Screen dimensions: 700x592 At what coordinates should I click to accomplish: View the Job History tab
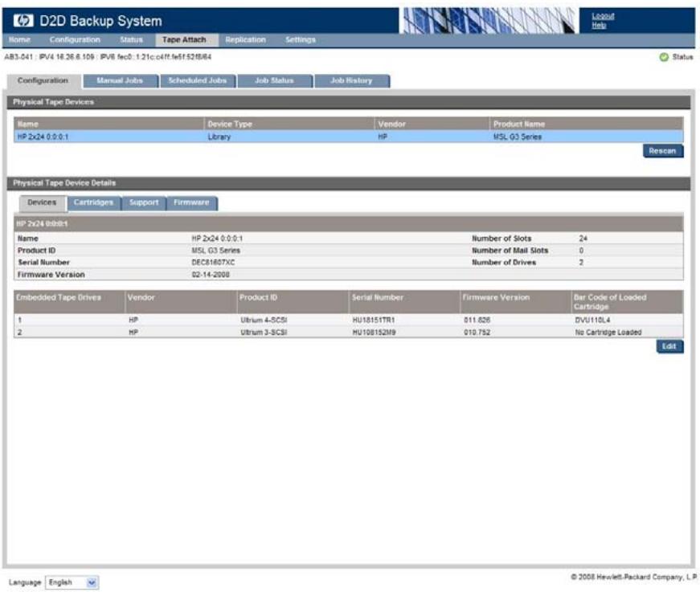352,81
